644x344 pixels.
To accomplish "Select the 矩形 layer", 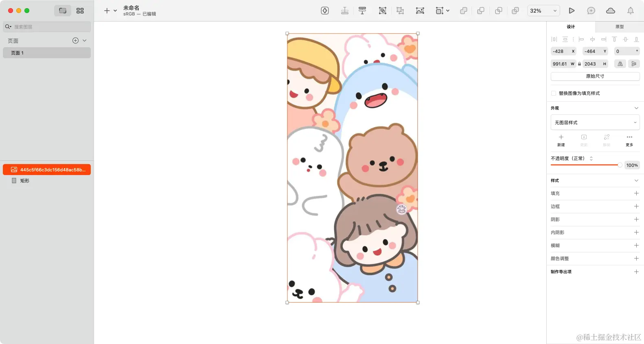I will pos(47,180).
